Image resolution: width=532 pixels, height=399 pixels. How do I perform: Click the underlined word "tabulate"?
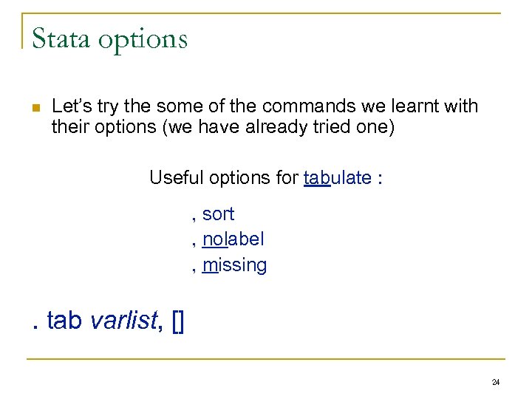336,178
